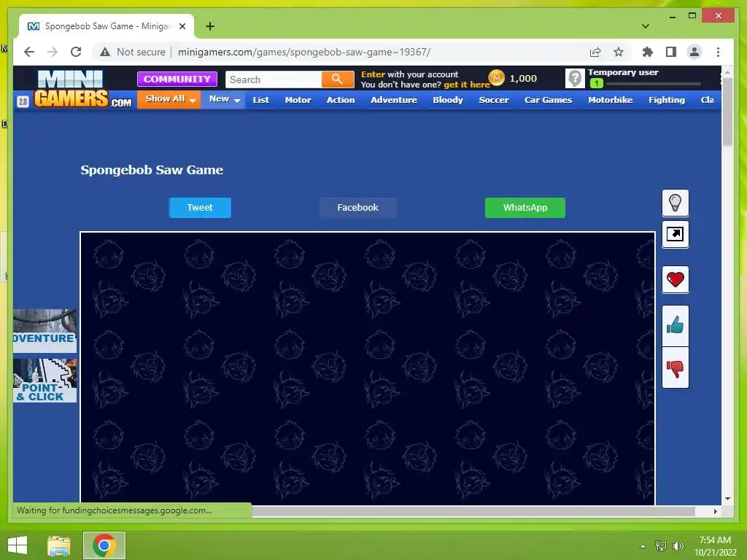
Task: Open the List menu item
Action: [x=261, y=100]
